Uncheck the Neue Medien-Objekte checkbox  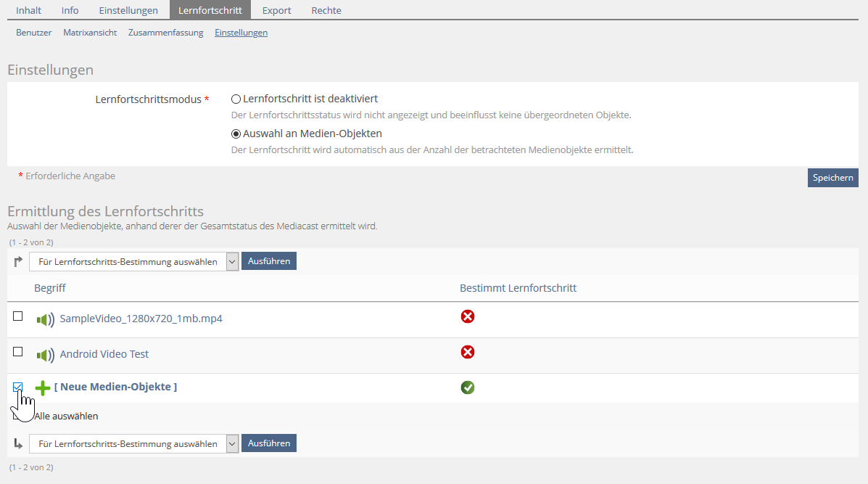click(x=18, y=387)
